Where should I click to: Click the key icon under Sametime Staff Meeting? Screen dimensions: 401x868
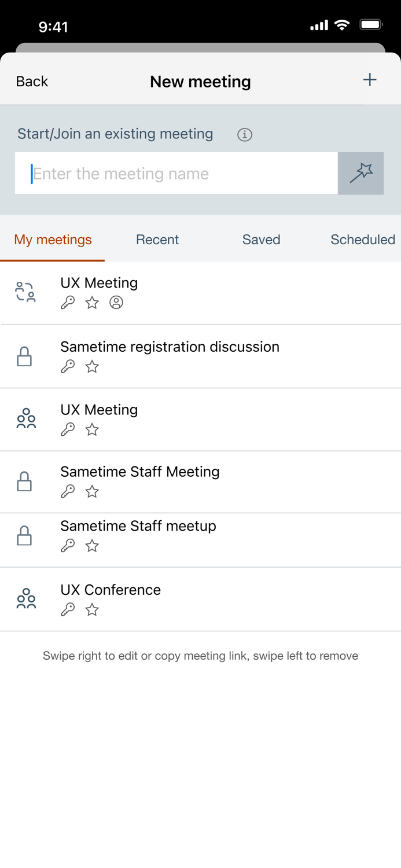tap(68, 491)
